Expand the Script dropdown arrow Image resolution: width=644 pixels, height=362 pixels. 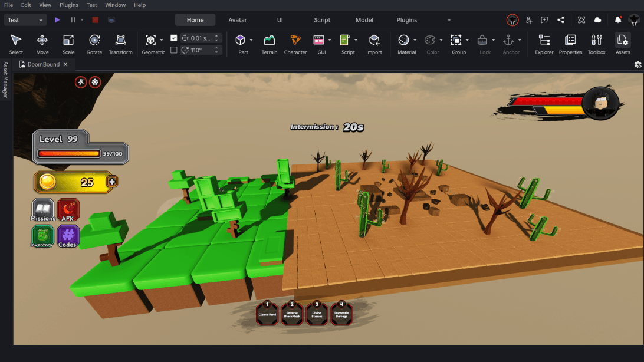(356, 40)
